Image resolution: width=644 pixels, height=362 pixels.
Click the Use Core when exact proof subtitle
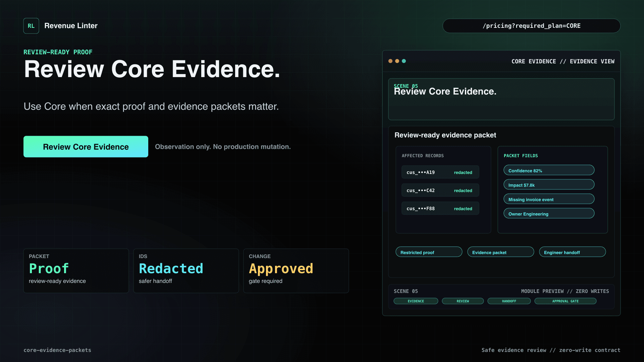[151, 106]
